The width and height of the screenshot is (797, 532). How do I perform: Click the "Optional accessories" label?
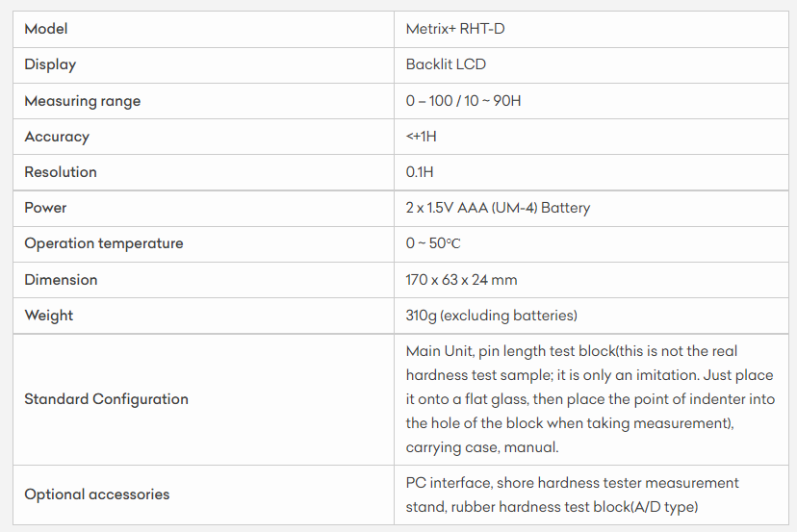96,494
